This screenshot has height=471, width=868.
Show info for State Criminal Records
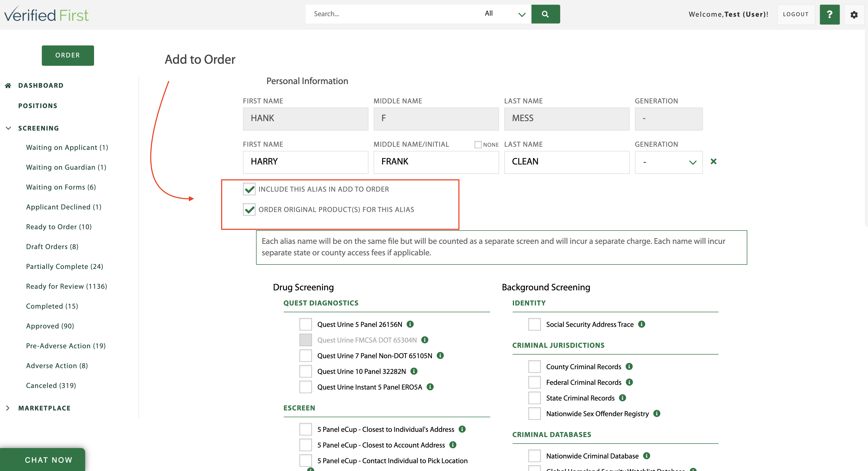tap(623, 398)
